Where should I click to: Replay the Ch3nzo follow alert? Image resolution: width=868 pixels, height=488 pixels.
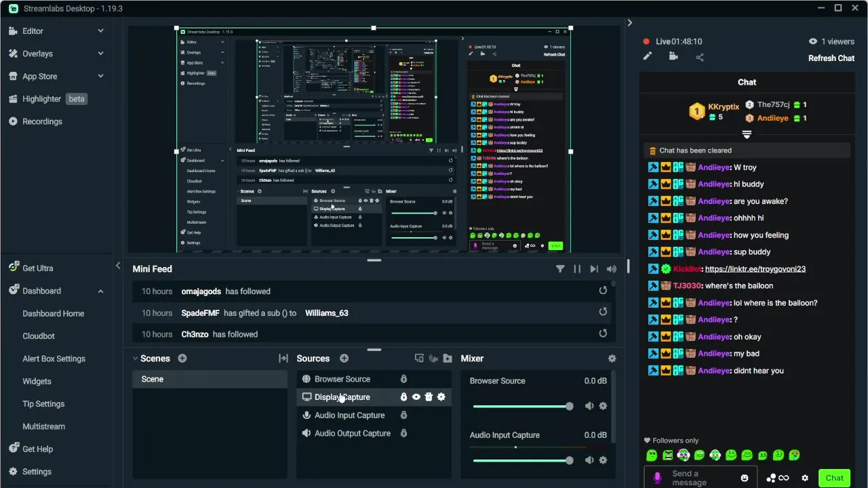pyautogui.click(x=603, y=333)
